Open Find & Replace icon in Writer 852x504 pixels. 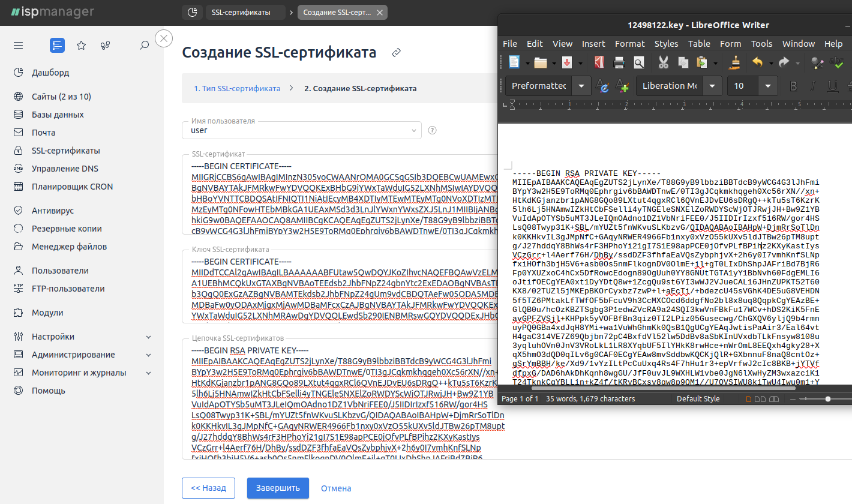coord(817,62)
